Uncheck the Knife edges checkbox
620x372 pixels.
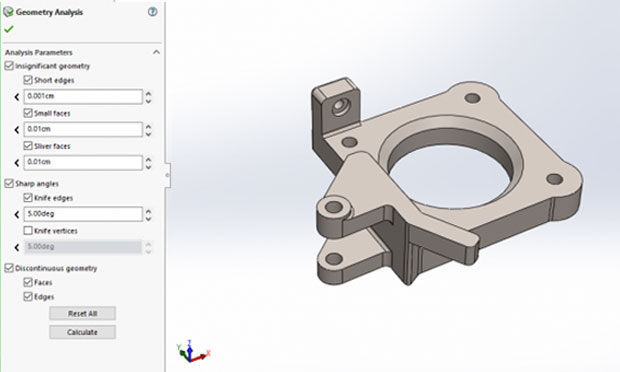click(28, 198)
